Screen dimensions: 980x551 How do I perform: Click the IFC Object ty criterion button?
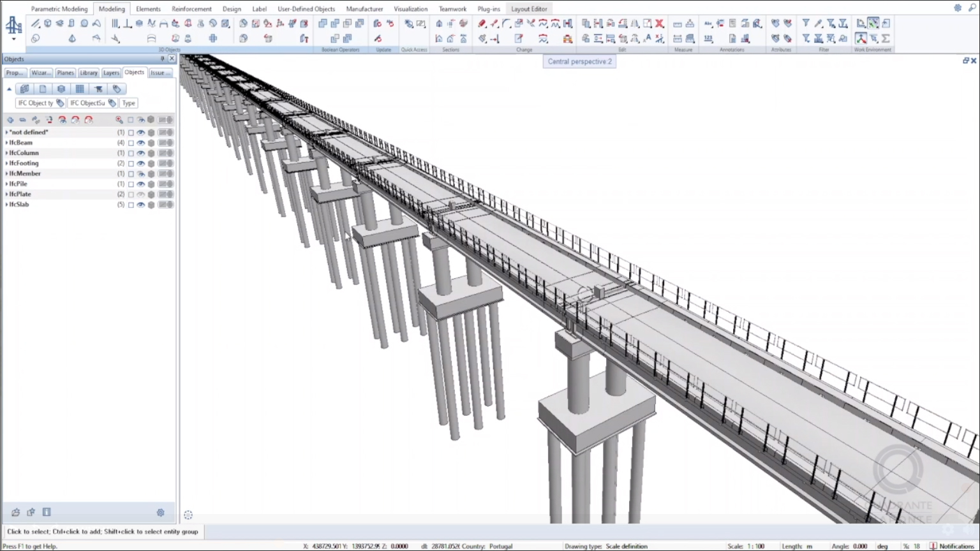click(40, 103)
